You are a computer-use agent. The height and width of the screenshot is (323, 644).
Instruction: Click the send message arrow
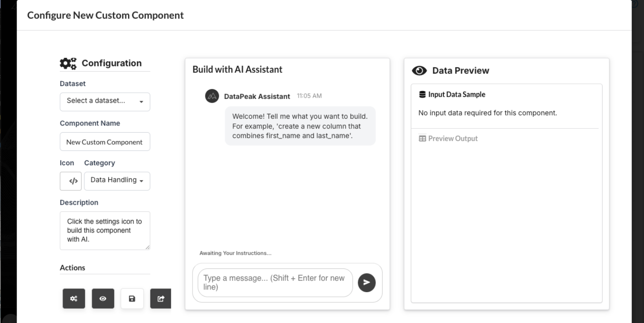[366, 282]
